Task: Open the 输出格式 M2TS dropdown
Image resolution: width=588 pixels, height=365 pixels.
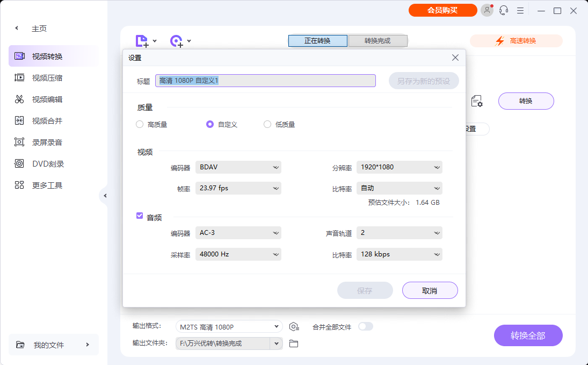Action: 229,326
